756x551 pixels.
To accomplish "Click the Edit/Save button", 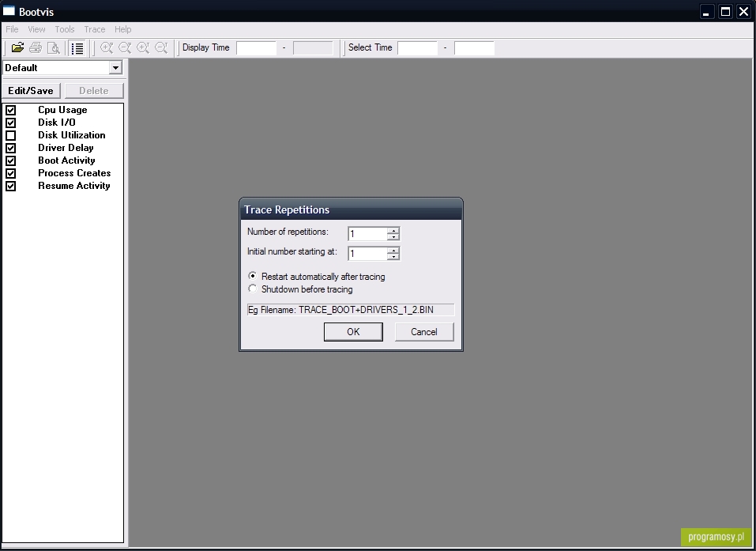I will [31, 91].
